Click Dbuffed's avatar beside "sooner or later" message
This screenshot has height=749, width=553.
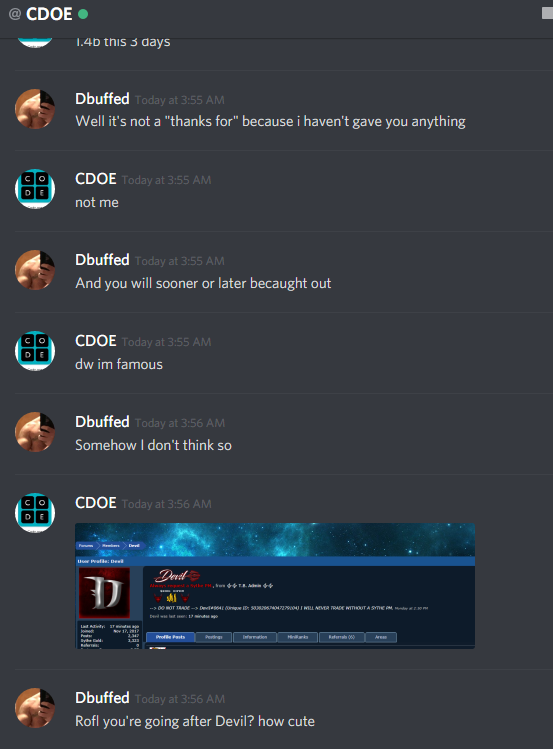[x=35, y=270]
